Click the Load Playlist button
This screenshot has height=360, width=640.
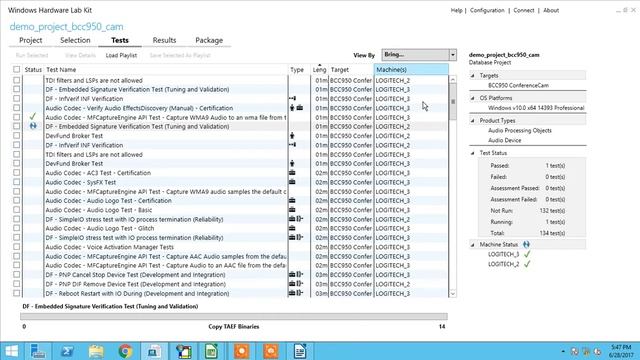coord(121,55)
